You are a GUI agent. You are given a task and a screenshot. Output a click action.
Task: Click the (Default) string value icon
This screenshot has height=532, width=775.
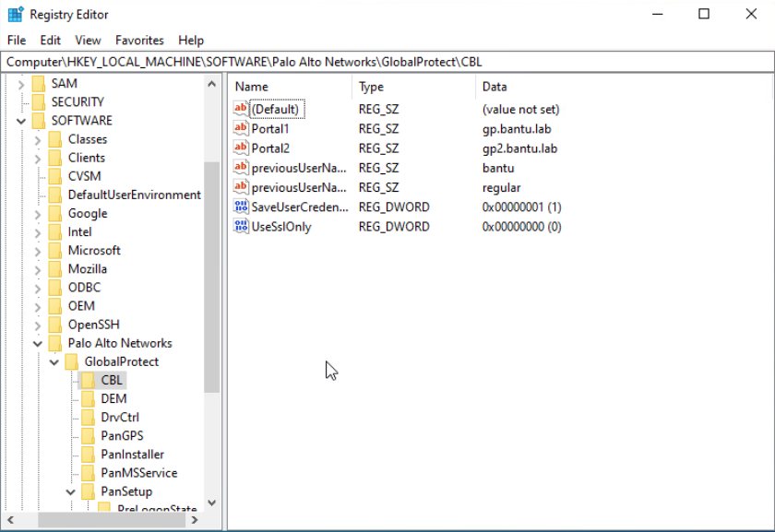click(241, 108)
